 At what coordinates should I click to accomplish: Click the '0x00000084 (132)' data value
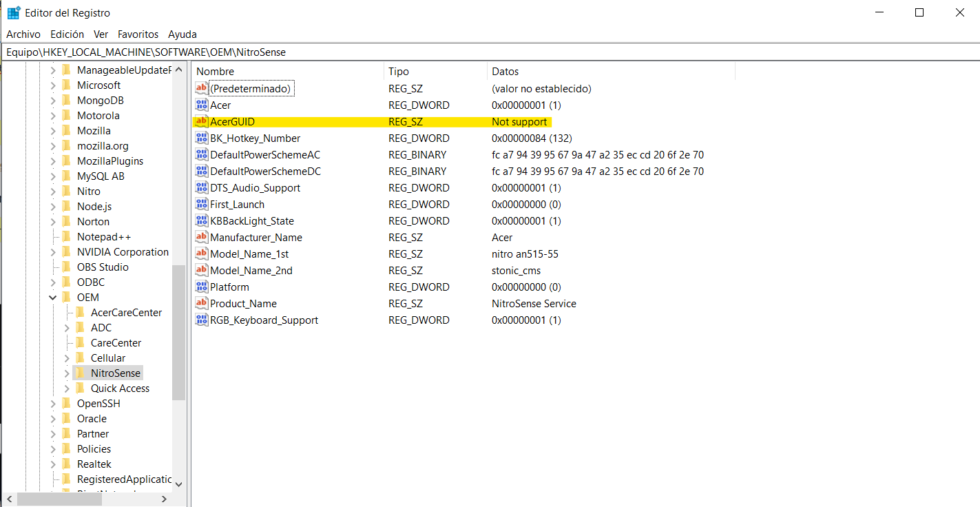click(532, 138)
